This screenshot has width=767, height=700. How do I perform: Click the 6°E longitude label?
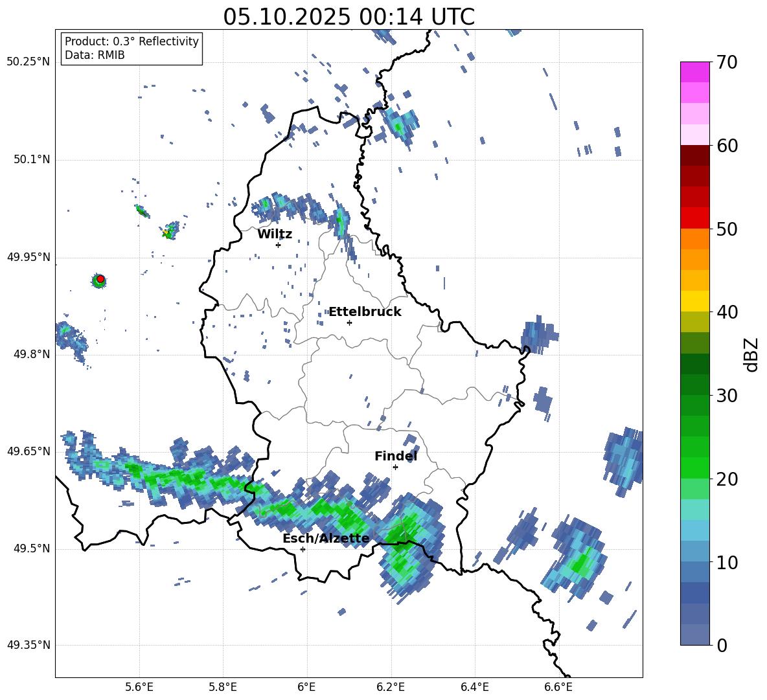306,687
